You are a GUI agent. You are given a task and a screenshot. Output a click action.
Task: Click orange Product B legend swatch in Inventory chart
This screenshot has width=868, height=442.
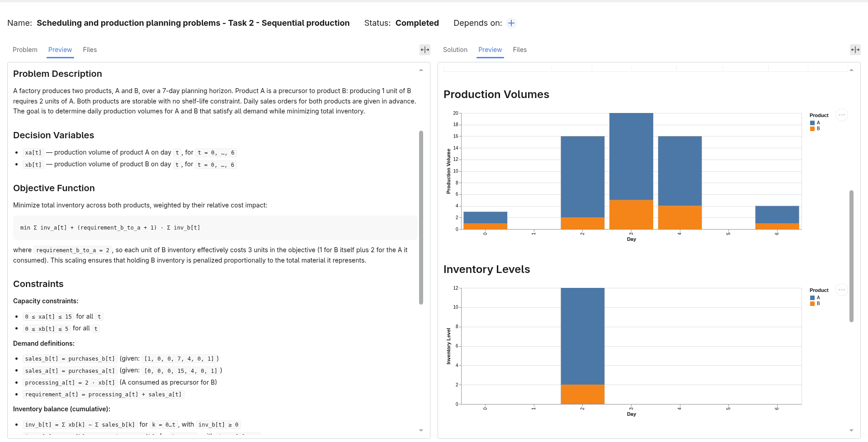pos(812,304)
